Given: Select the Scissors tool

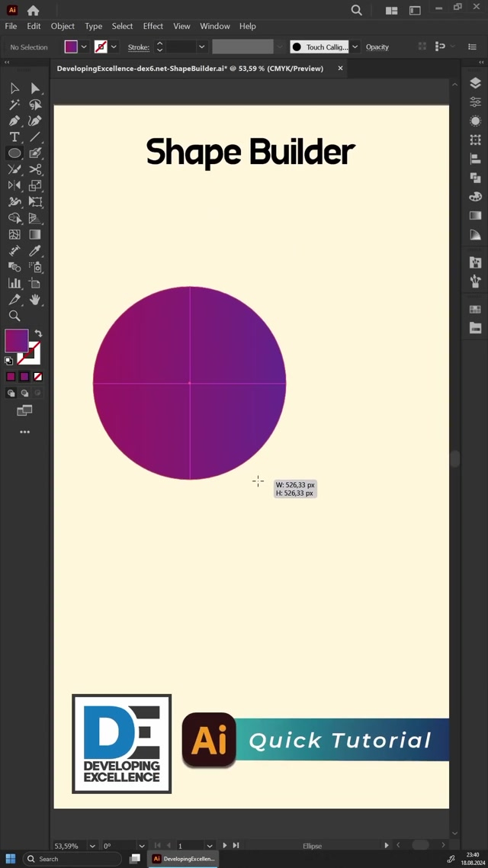Looking at the screenshot, I should click(35, 169).
